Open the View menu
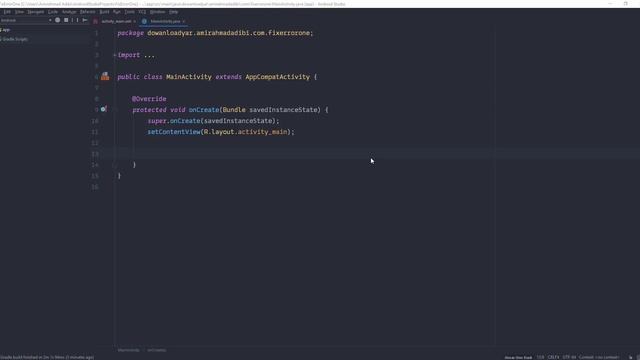 pyautogui.click(x=19, y=12)
